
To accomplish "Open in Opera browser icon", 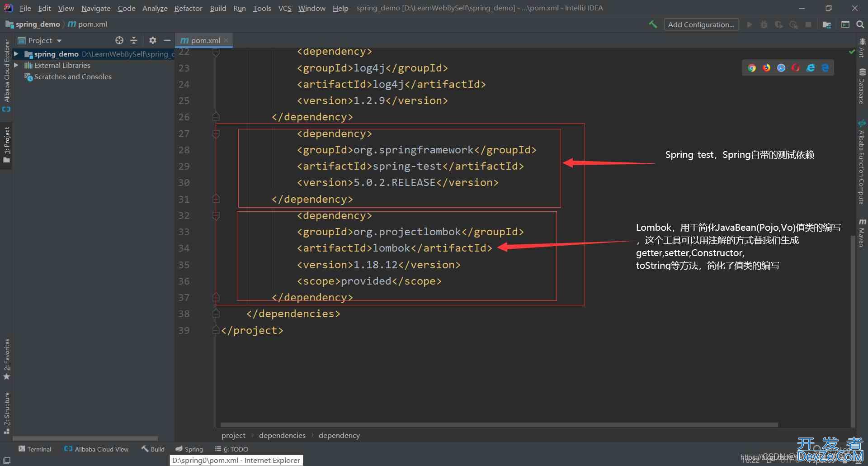I will (x=796, y=68).
